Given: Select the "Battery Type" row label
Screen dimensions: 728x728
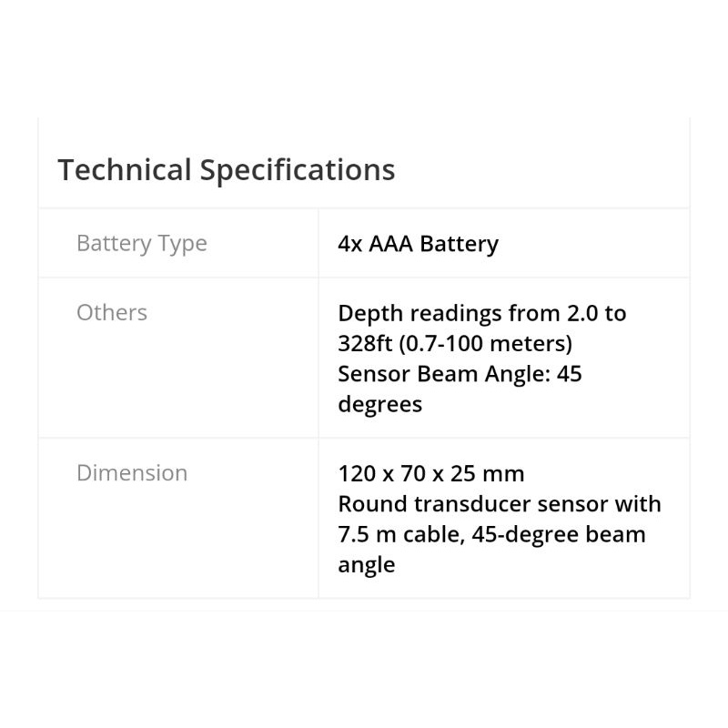Looking at the screenshot, I should 141,244.
